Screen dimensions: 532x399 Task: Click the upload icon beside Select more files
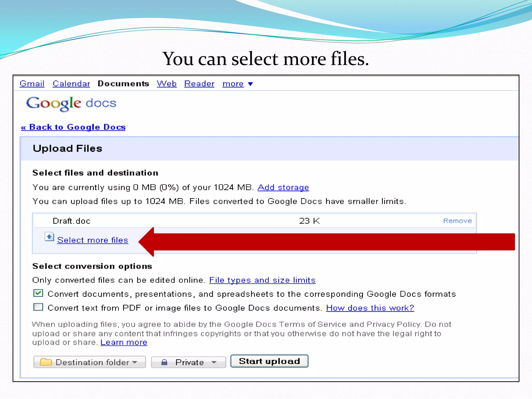click(49, 237)
